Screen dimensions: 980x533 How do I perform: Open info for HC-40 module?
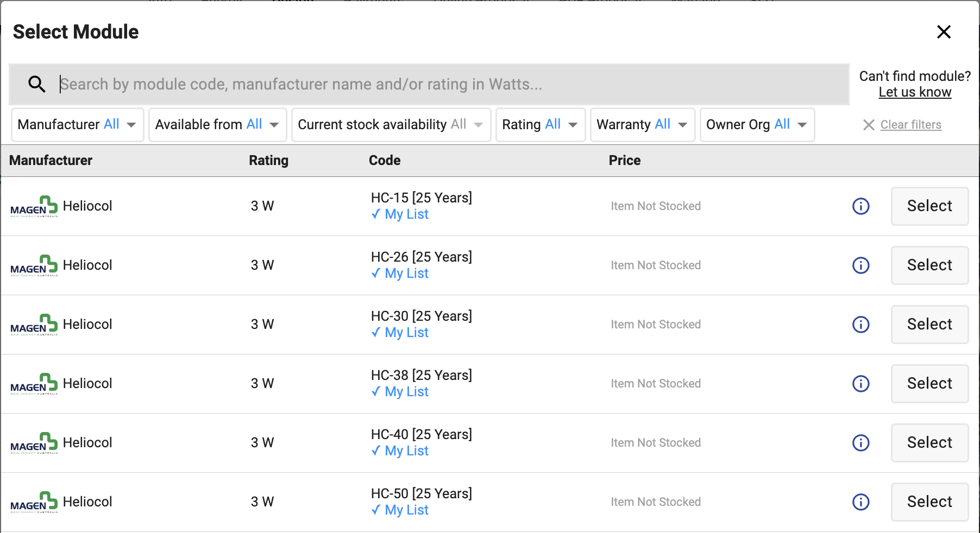pos(861,443)
